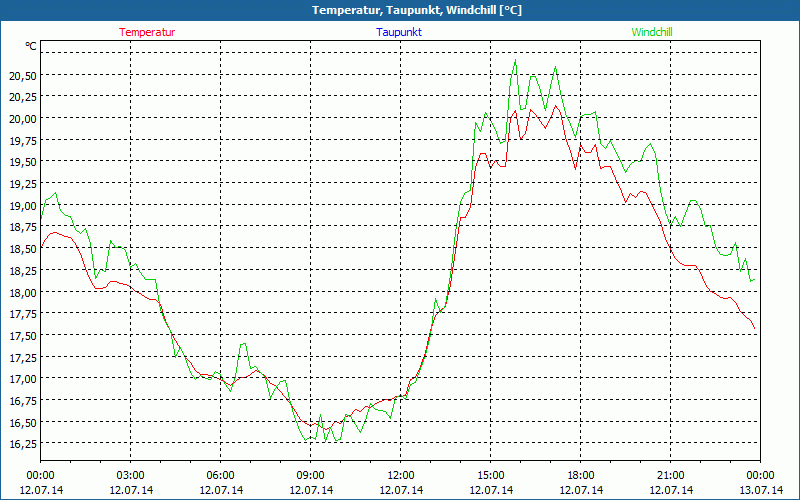Image resolution: width=800 pixels, height=500 pixels.
Task: Pick the 16,25 y-axis label
Action: [x=23, y=443]
